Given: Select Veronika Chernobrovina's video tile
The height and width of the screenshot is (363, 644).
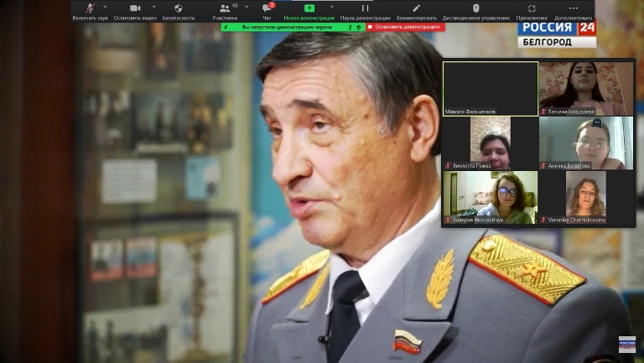Looking at the screenshot, I should pyautogui.click(x=586, y=197).
